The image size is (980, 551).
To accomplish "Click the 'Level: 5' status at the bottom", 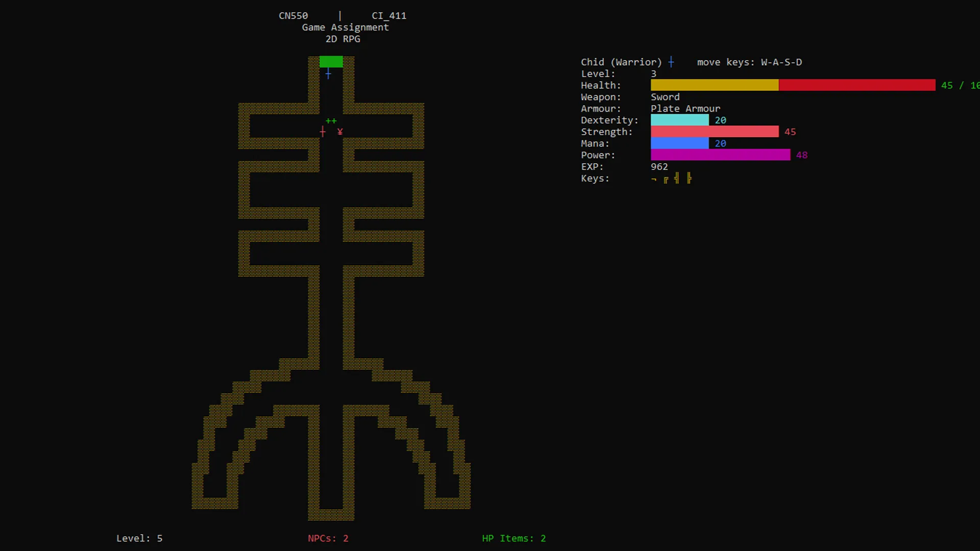I will tap(139, 538).
